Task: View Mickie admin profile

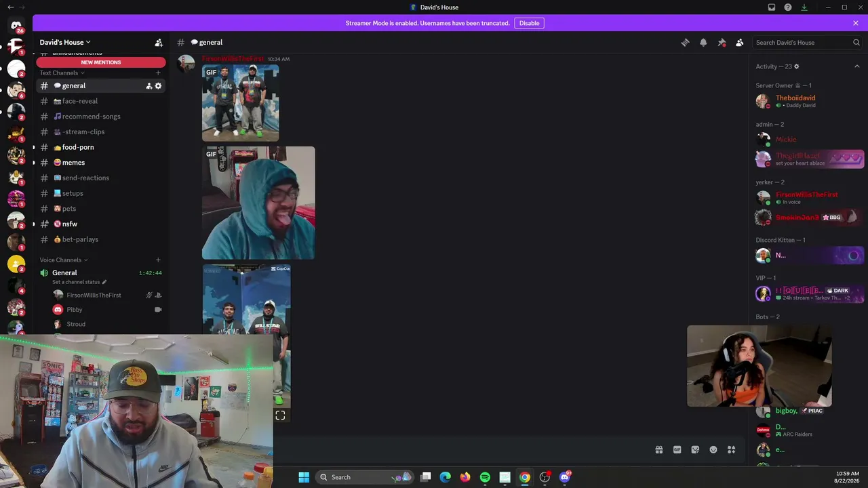Action: click(808, 140)
